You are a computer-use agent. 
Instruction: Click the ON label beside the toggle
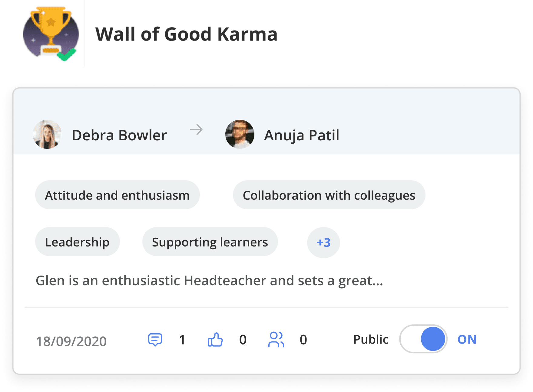tap(467, 339)
